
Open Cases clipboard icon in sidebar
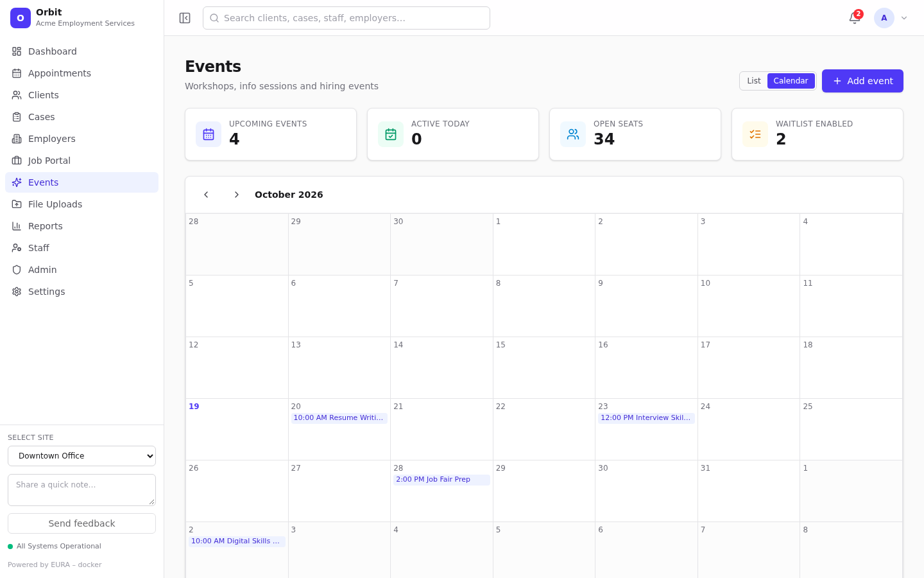click(17, 117)
